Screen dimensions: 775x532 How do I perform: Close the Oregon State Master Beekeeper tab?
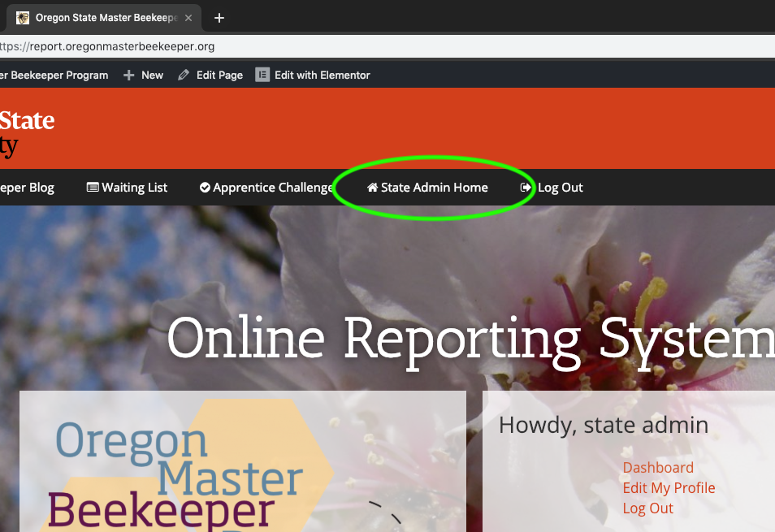[188, 18]
